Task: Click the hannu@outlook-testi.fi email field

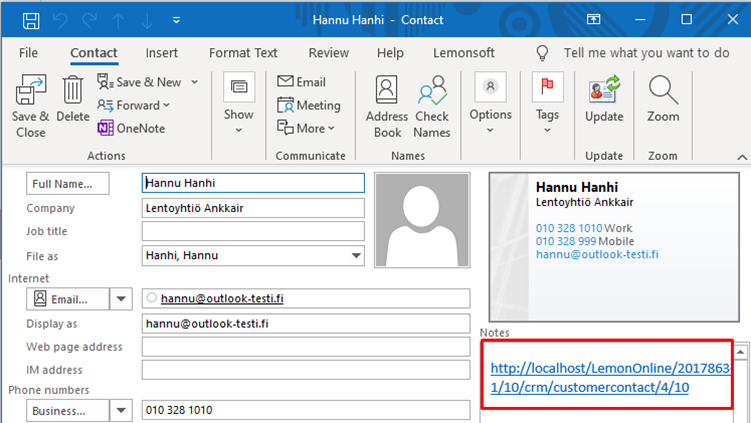Action: click(306, 298)
